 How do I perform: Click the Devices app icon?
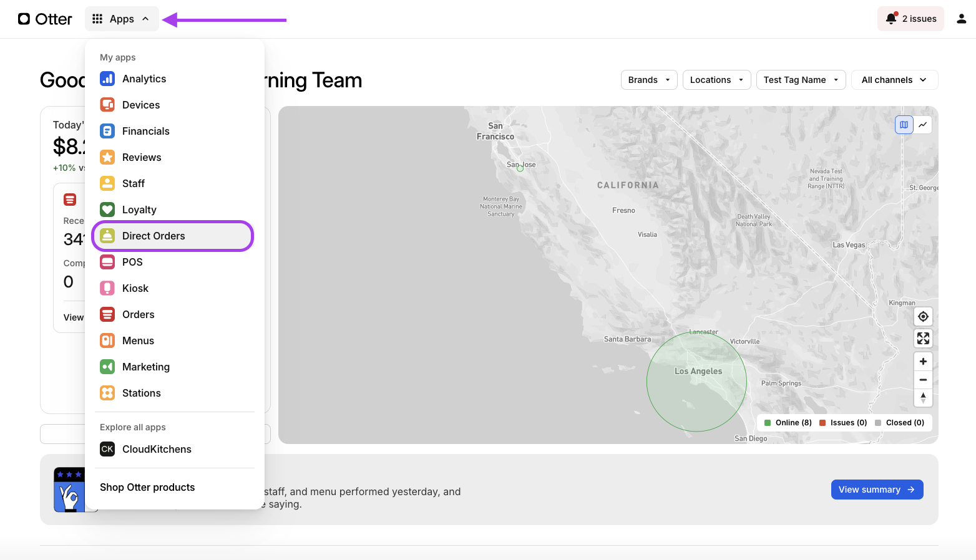(x=107, y=105)
